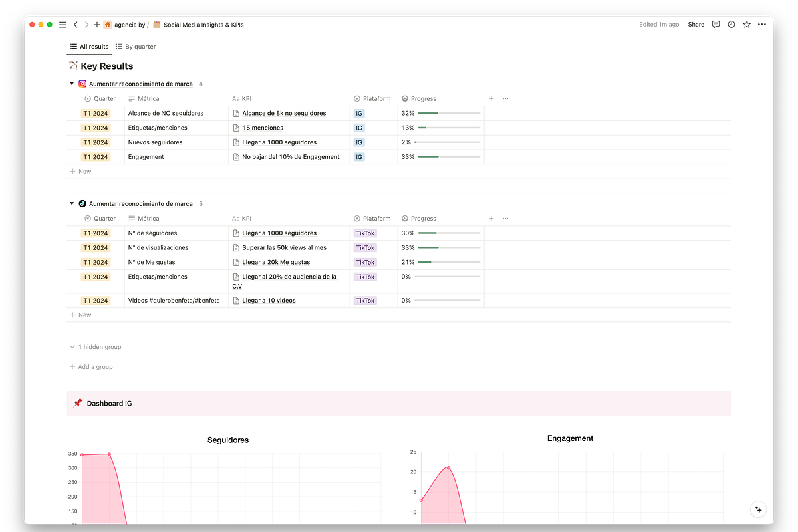Click Instagram group count 4
This screenshot has height=532, width=798.
tap(201, 84)
